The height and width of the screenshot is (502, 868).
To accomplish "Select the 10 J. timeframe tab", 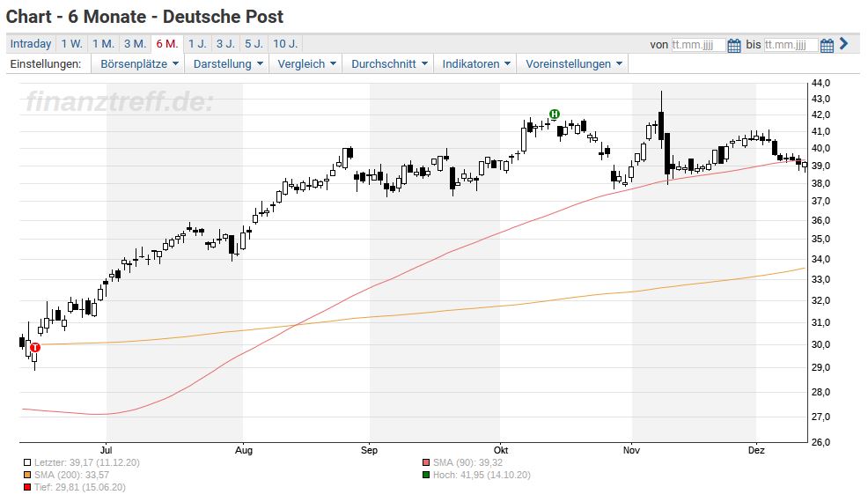I will pyautogui.click(x=285, y=44).
